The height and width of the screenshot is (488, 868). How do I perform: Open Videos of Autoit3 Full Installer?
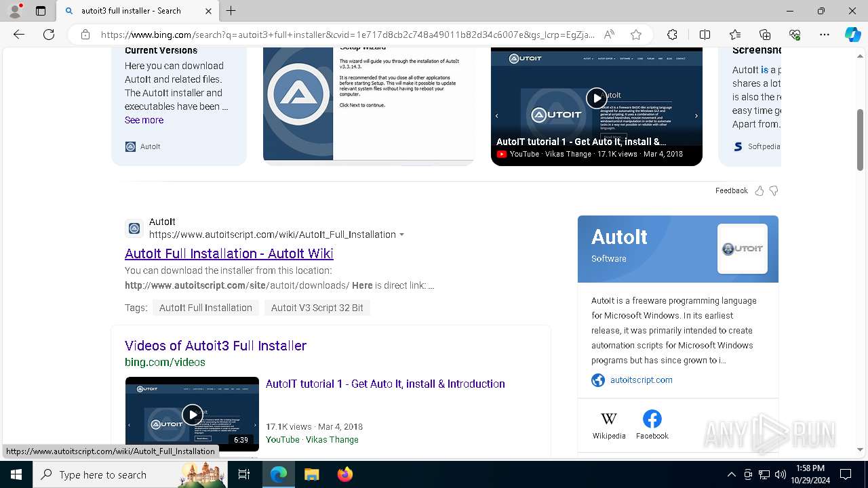point(216,346)
